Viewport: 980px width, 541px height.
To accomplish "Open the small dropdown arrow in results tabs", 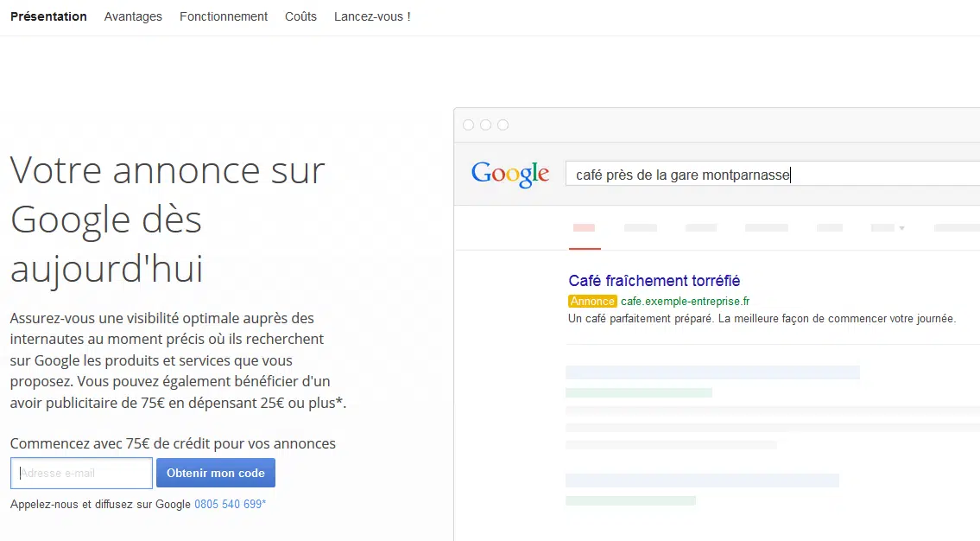I will (901, 228).
